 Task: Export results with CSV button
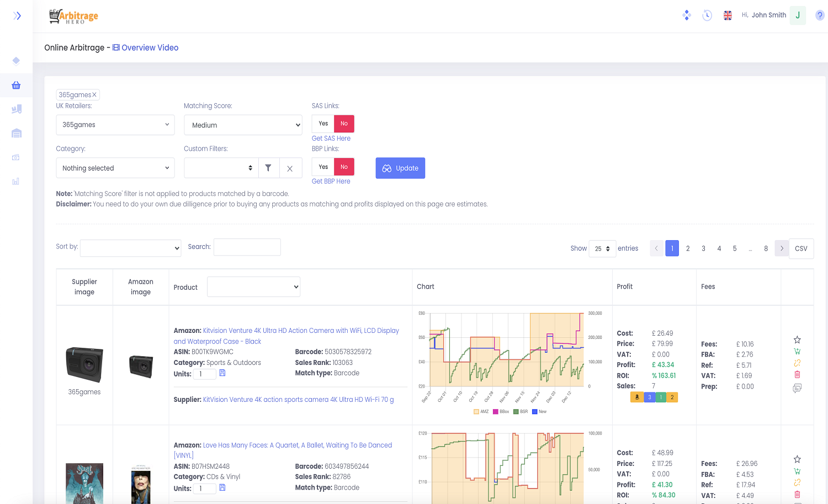pyautogui.click(x=801, y=248)
